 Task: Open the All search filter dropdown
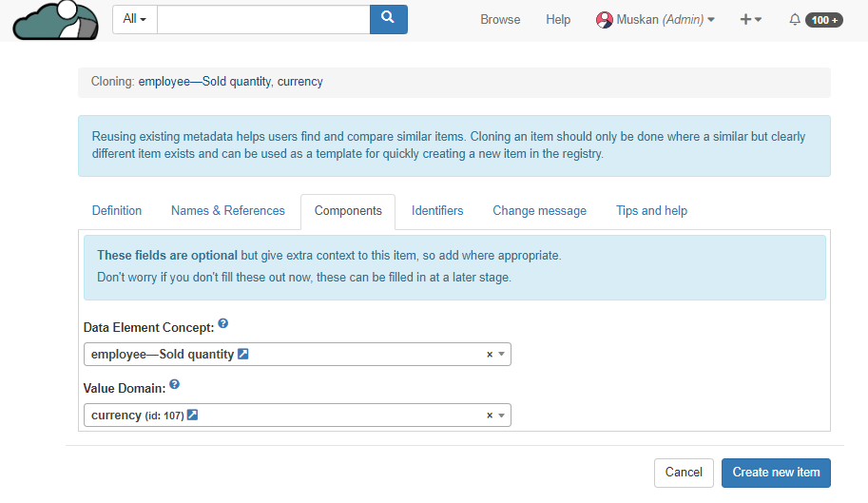point(135,19)
